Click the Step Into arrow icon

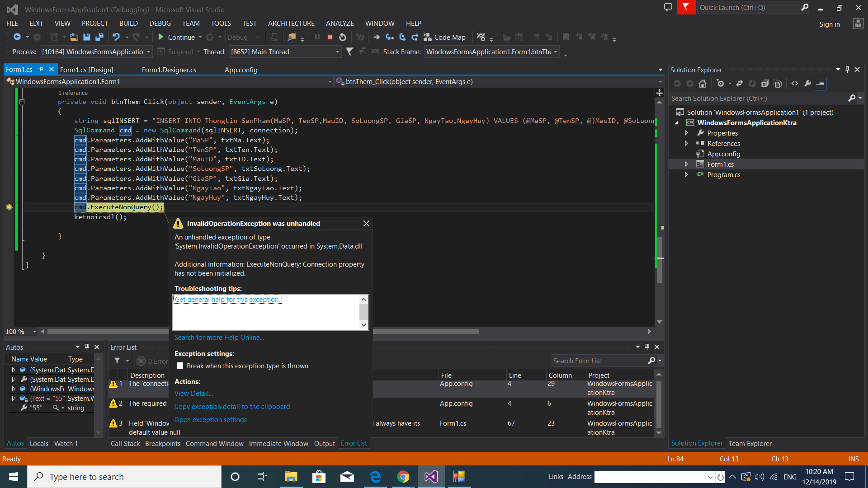coord(390,37)
